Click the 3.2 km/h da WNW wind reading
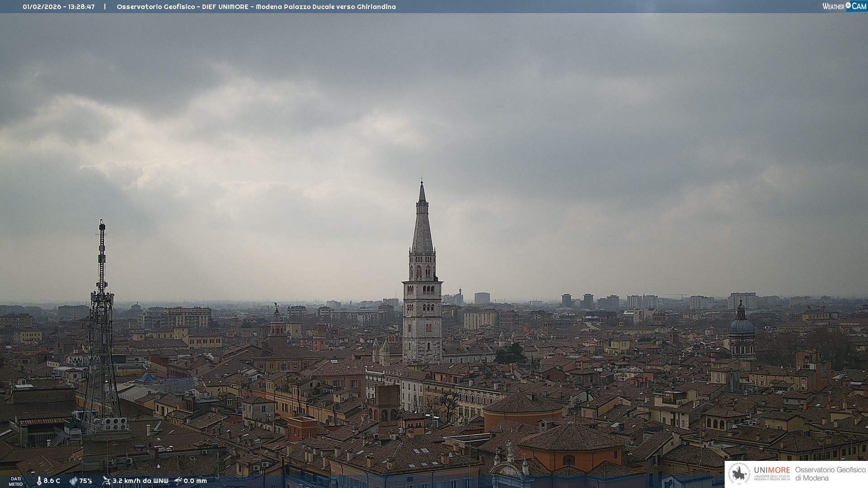868x488 pixels. click(x=140, y=481)
